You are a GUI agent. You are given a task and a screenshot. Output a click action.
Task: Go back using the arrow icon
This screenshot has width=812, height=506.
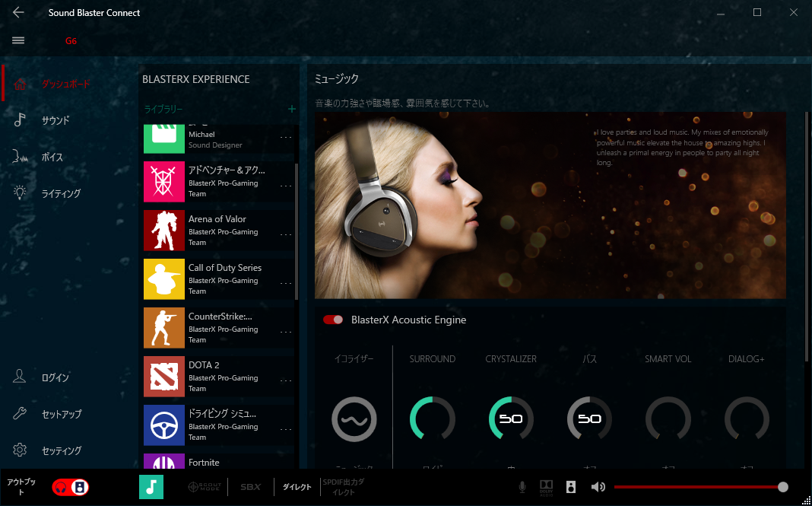click(18, 12)
